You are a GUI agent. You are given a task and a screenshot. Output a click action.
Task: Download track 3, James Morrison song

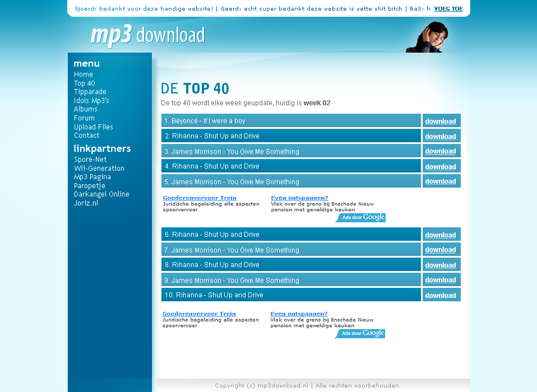442,151
